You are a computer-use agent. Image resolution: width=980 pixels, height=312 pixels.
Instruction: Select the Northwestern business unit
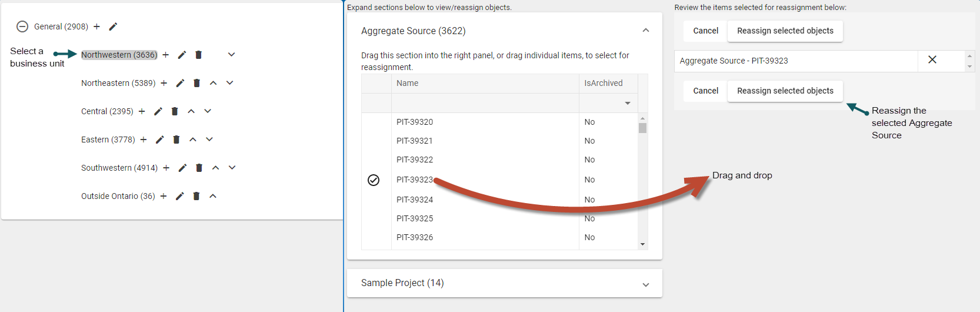click(x=119, y=55)
